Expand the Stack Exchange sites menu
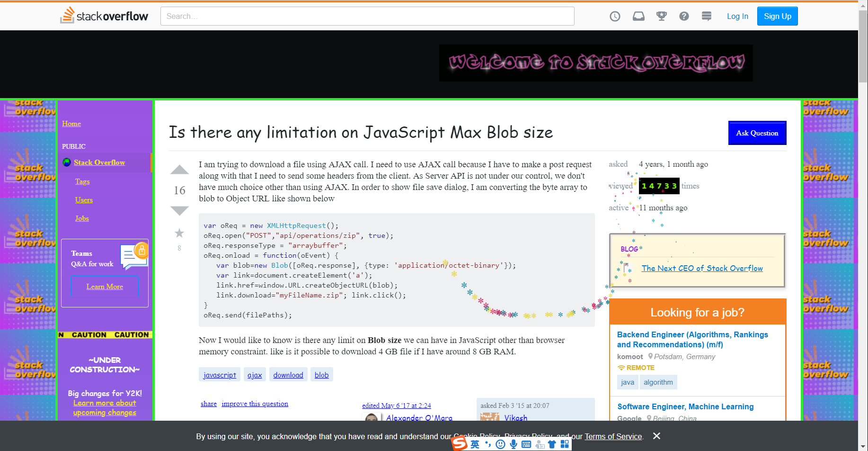 click(707, 16)
